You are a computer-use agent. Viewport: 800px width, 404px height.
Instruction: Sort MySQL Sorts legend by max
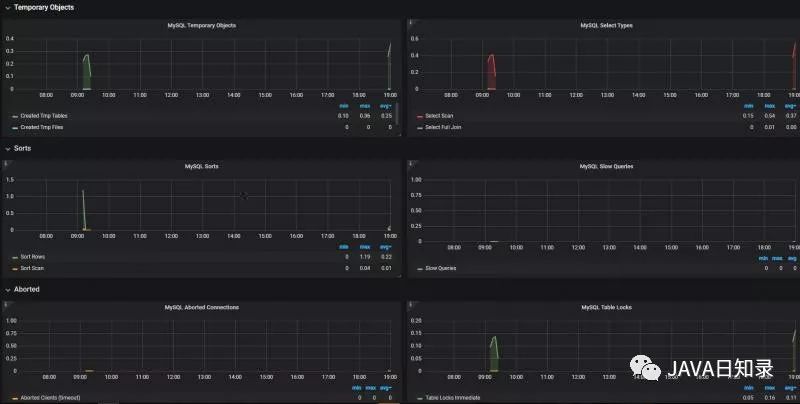pos(365,247)
